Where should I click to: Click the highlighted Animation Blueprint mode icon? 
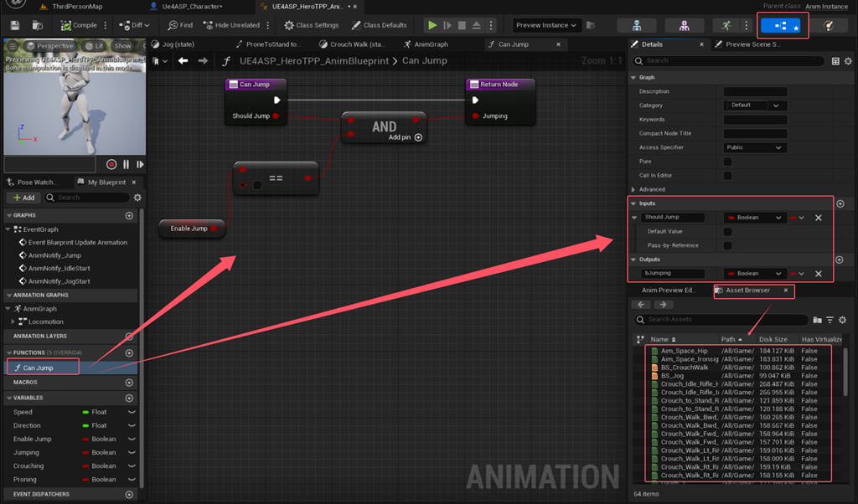pyautogui.click(x=781, y=25)
